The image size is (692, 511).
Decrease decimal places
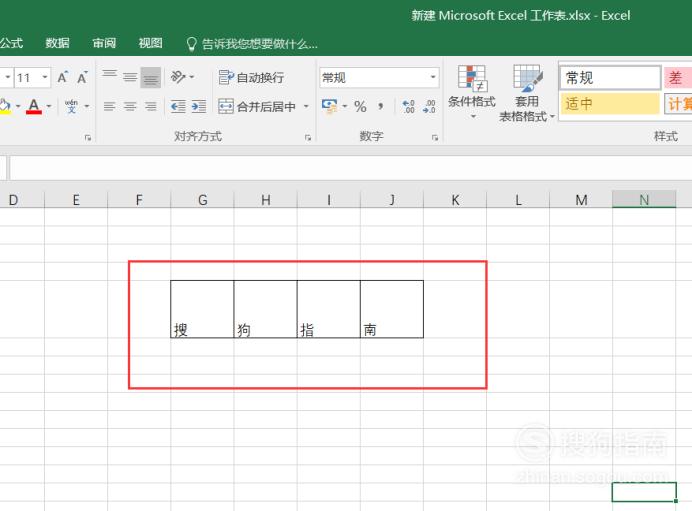[x=429, y=106]
